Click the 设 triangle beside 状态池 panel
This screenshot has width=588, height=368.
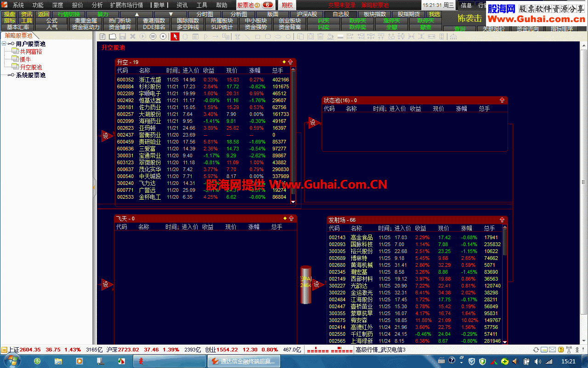(x=314, y=122)
